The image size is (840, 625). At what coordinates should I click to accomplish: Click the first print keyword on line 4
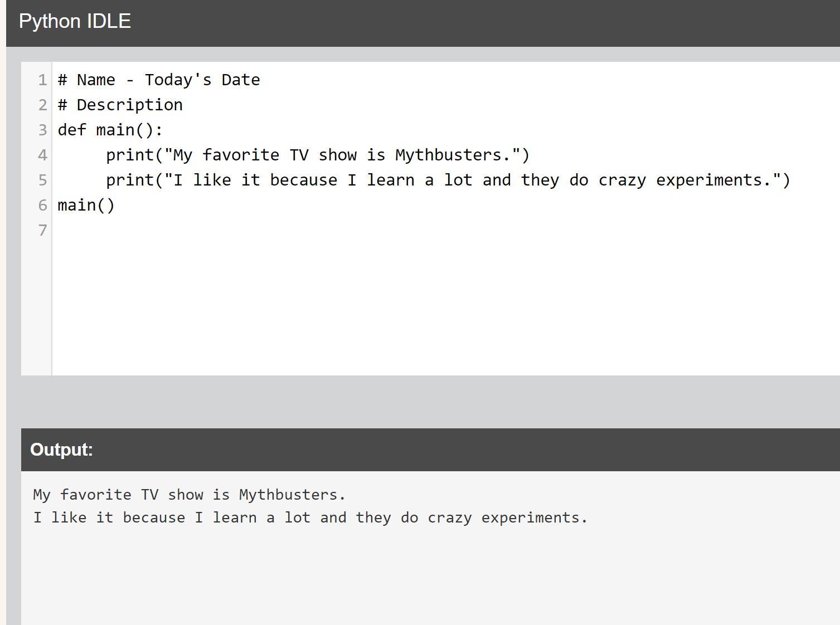(x=130, y=155)
